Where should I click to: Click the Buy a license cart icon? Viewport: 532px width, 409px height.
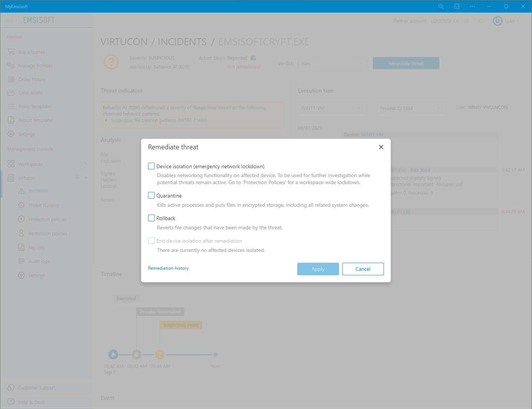coord(11,52)
